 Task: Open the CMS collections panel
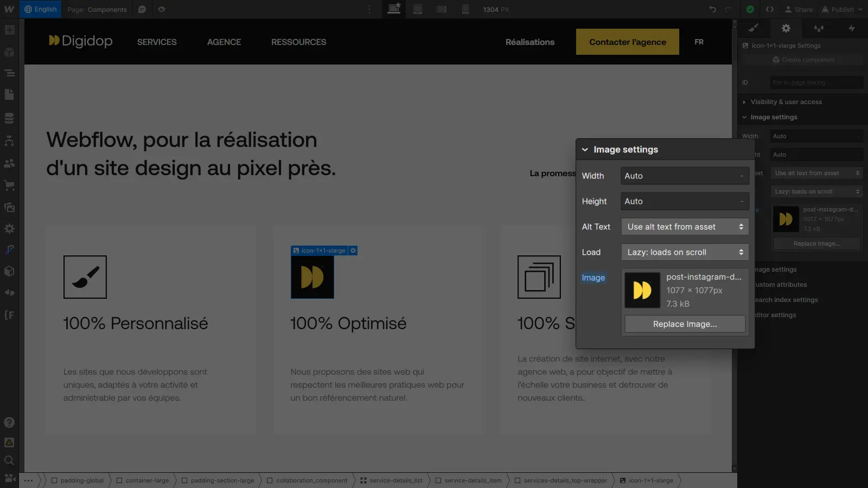click(9, 118)
